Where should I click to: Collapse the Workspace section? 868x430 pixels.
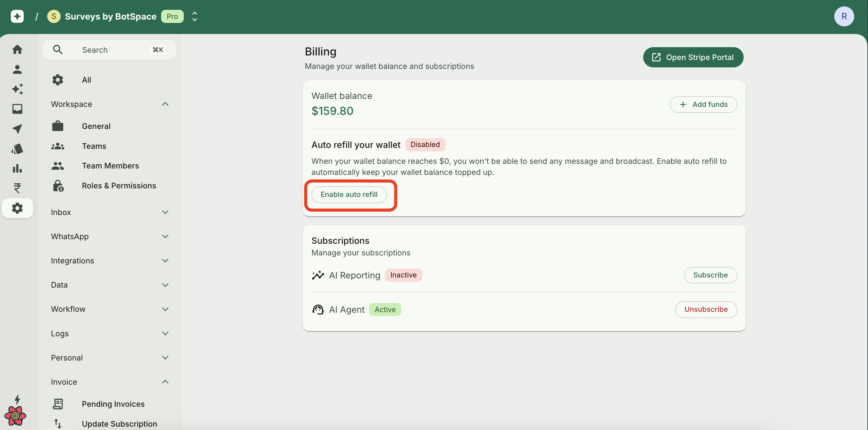pos(165,104)
